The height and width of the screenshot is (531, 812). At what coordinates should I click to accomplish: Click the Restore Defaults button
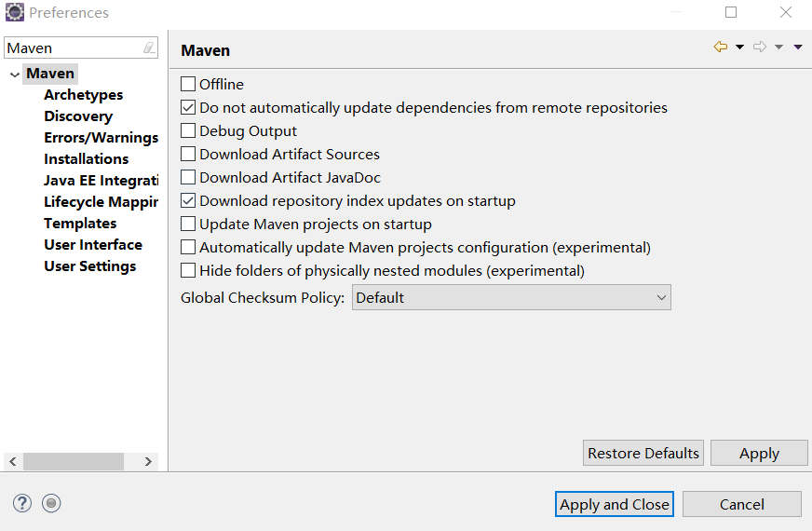[643, 454]
